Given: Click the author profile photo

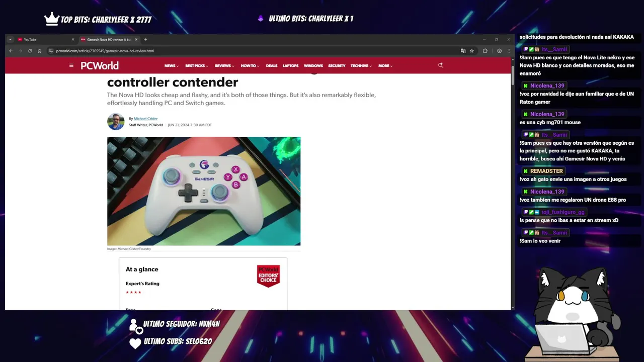Looking at the screenshot, I should (x=116, y=122).
